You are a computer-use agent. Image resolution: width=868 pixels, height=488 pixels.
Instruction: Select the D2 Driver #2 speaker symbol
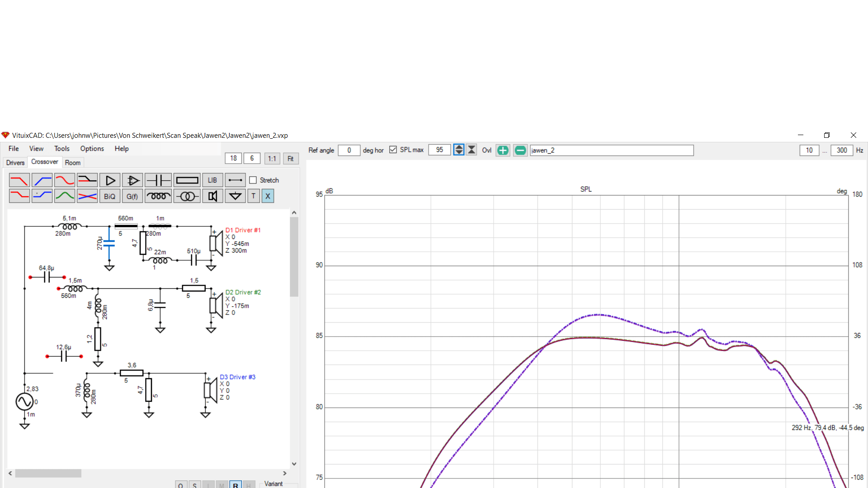(x=216, y=305)
